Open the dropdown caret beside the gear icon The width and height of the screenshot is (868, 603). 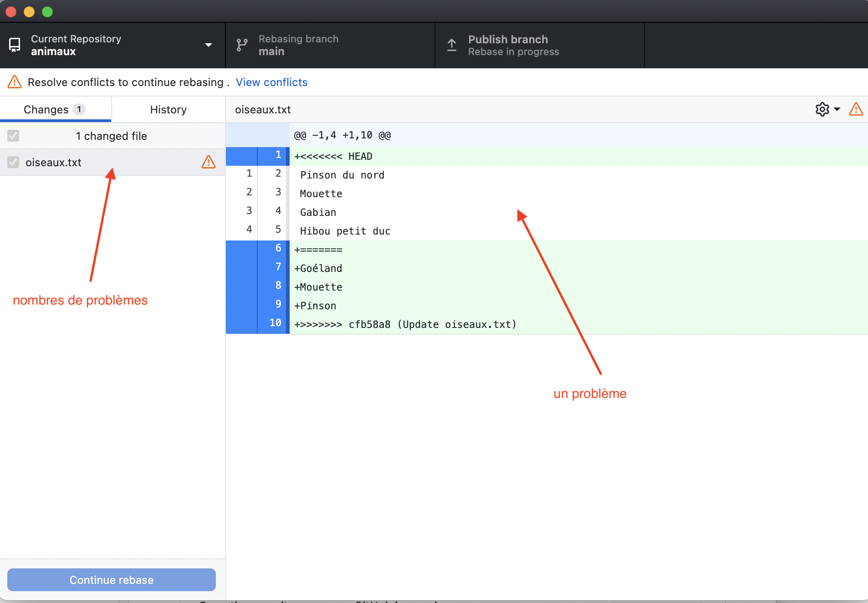(837, 109)
